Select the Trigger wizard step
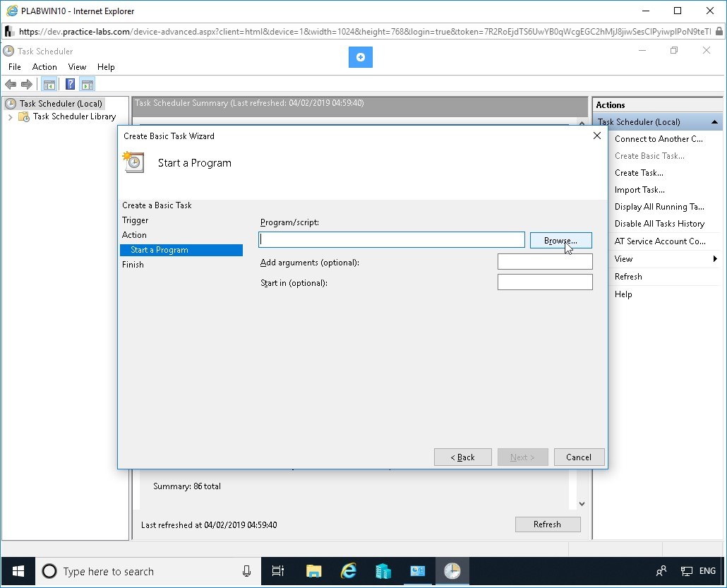 click(x=136, y=220)
